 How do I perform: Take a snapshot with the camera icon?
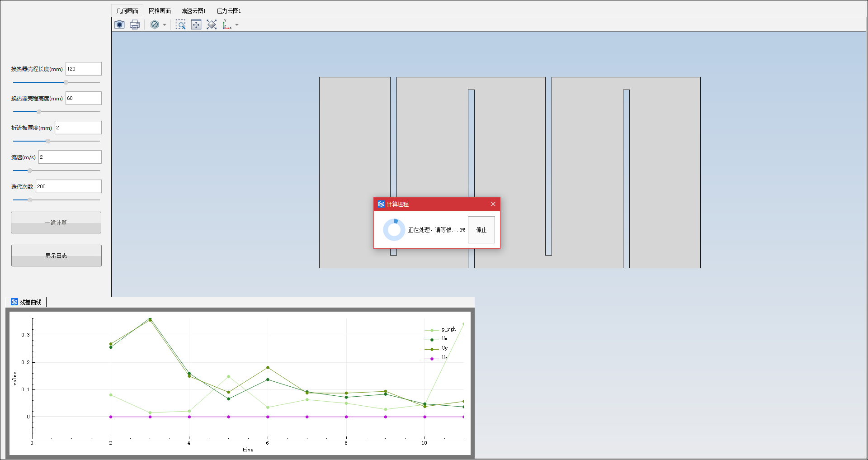click(119, 25)
